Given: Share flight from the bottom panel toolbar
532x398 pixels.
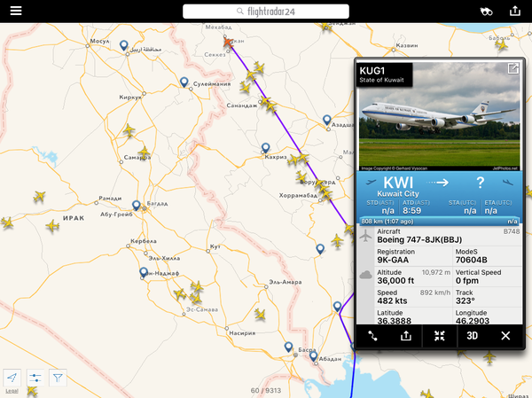Looking at the screenshot, I should 406,336.
